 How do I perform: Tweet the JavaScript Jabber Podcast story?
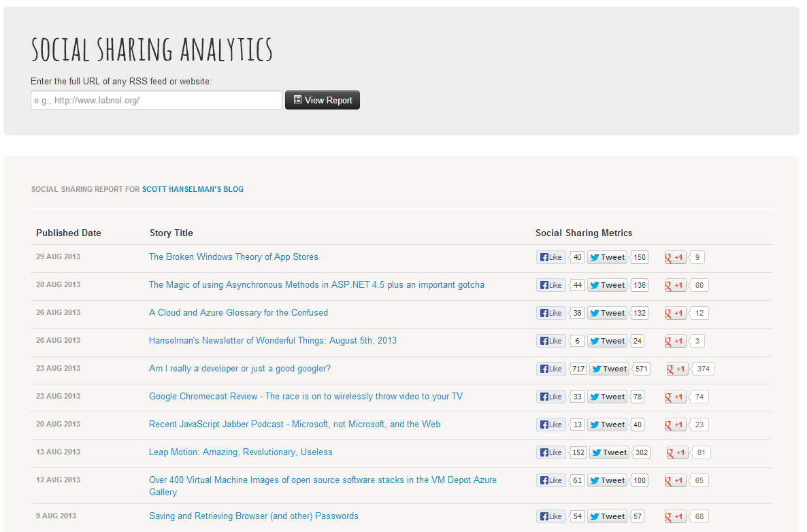pyautogui.click(x=608, y=425)
